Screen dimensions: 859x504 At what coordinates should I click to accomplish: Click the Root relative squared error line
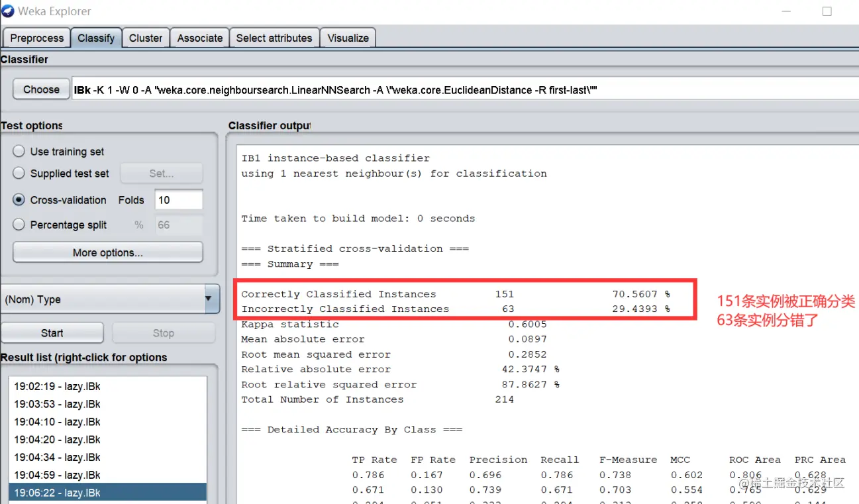[x=401, y=385]
